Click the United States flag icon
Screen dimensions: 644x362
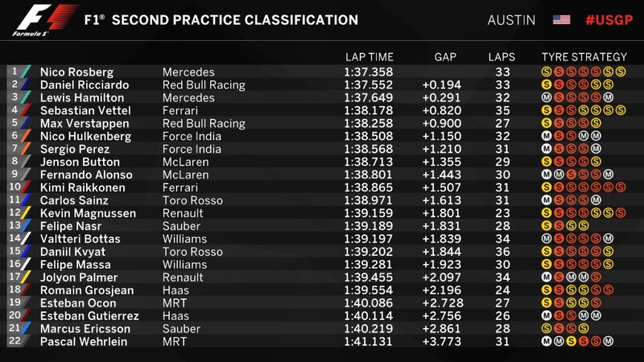[561, 19]
